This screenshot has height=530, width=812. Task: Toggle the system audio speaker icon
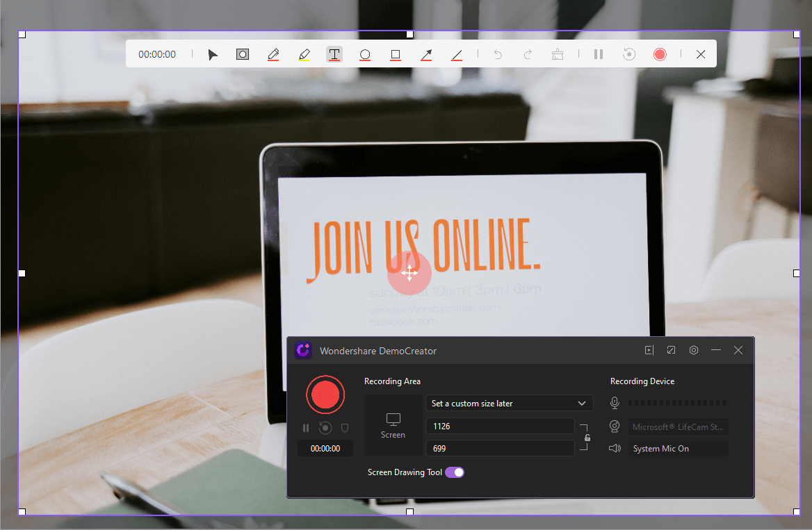(615, 448)
